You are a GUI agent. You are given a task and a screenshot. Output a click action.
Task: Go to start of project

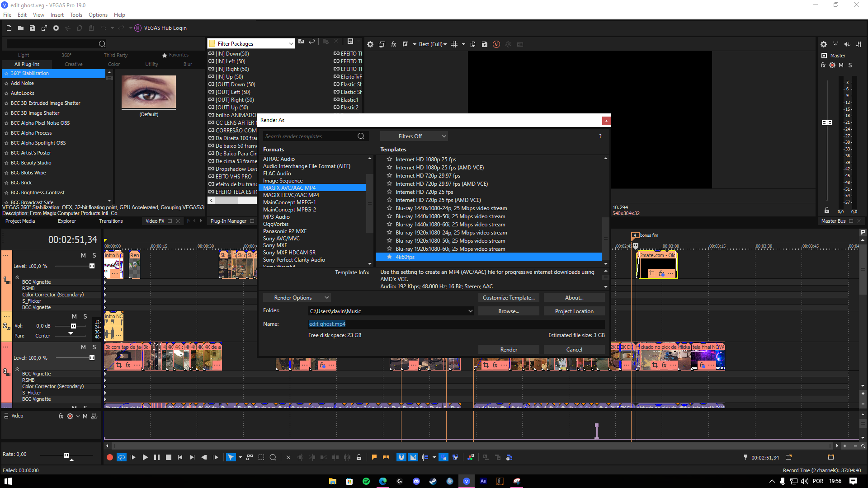coord(180,457)
